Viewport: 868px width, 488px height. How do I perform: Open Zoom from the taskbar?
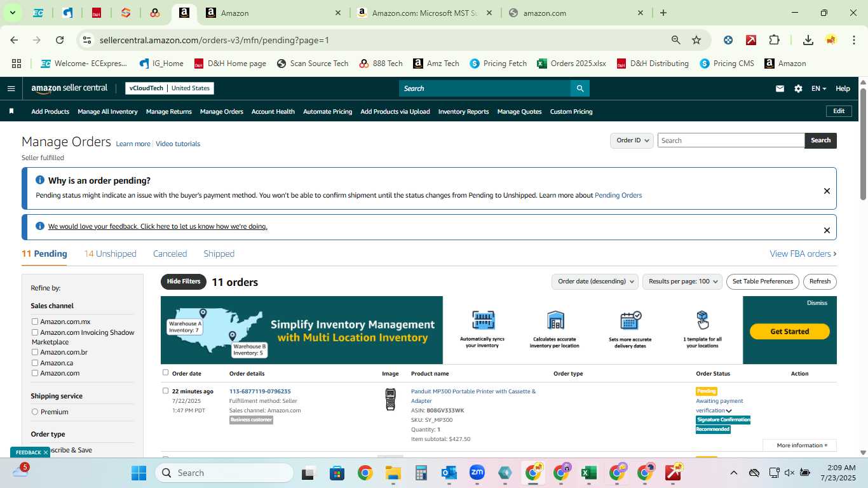477,473
